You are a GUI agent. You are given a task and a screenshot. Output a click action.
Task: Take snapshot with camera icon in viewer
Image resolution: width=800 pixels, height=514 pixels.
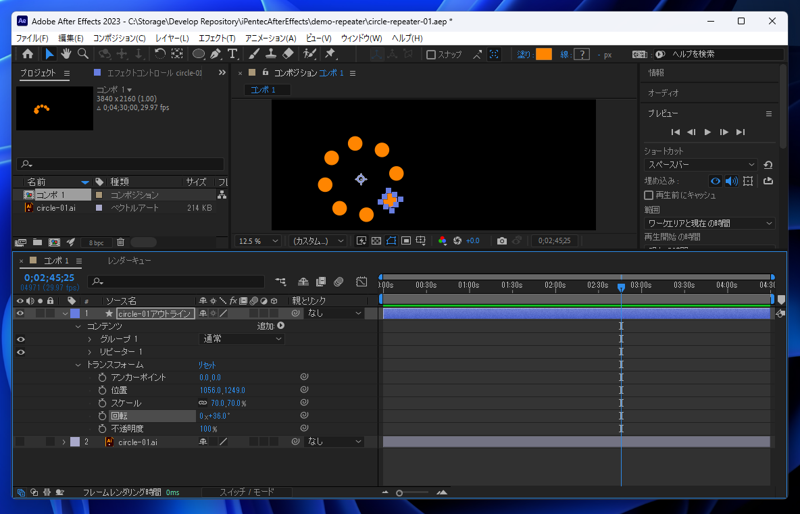tap(502, 241)
